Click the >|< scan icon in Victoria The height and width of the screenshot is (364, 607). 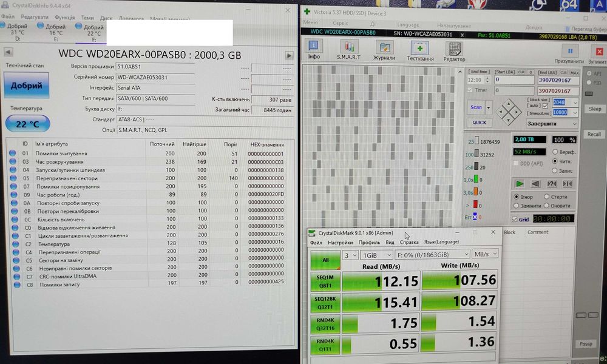pos(568,183)
